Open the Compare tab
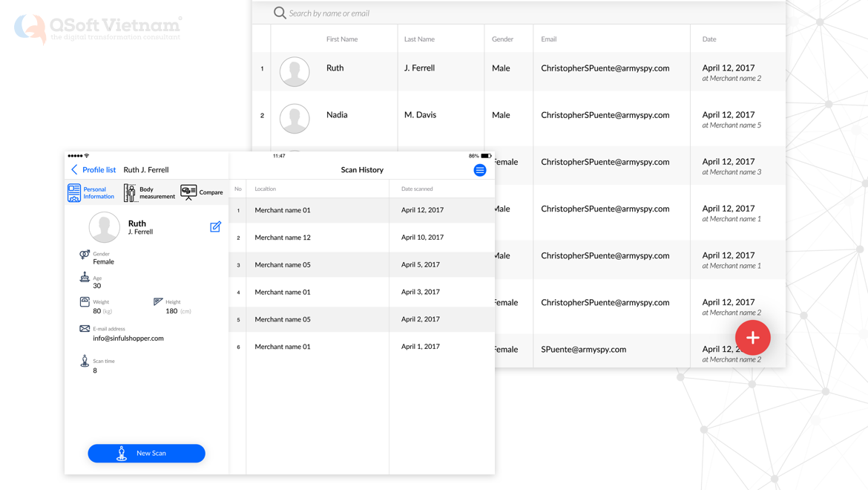 click(x=202, y=193)
